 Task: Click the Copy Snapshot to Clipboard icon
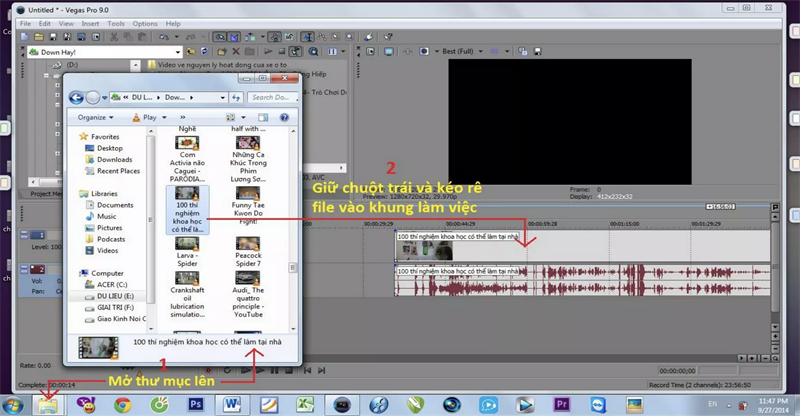click(522, 52)
